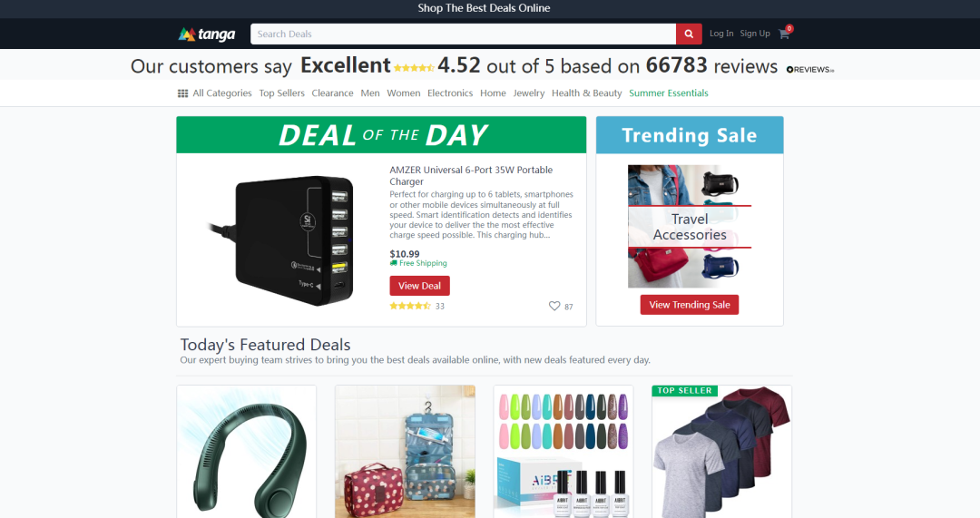980x518 pixels.
Task: Go to Electronics category
Action: 450,93
